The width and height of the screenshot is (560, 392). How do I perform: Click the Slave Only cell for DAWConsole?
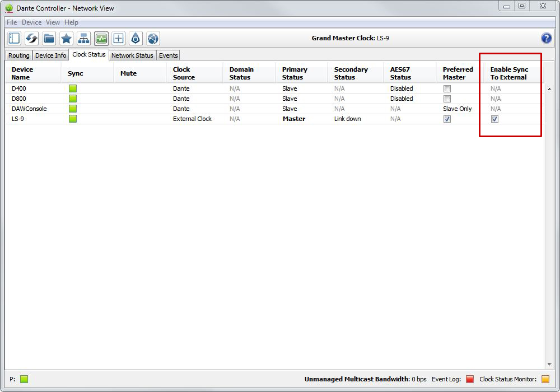458,109
